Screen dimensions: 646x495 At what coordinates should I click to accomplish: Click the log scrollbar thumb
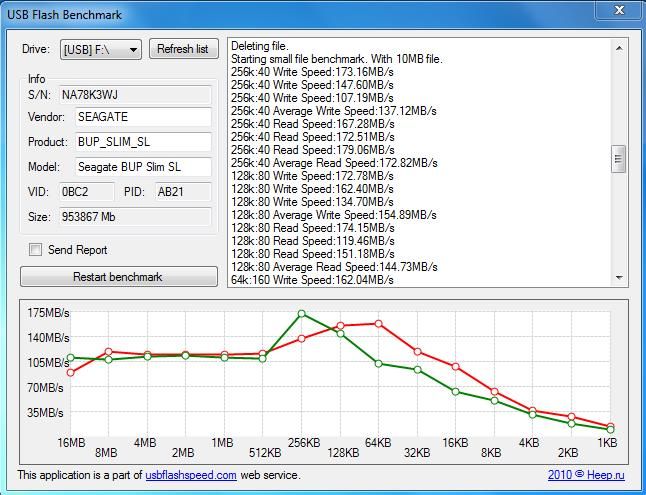618,159
